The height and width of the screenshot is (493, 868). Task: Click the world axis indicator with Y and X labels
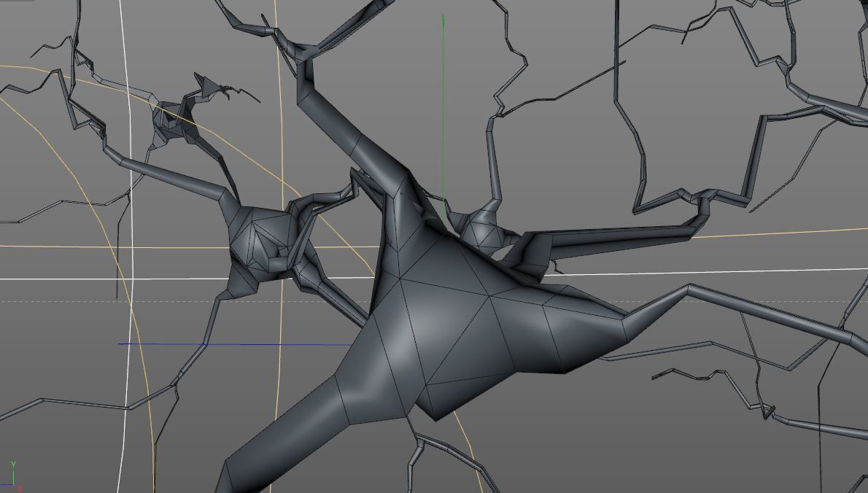pos(13,477)
